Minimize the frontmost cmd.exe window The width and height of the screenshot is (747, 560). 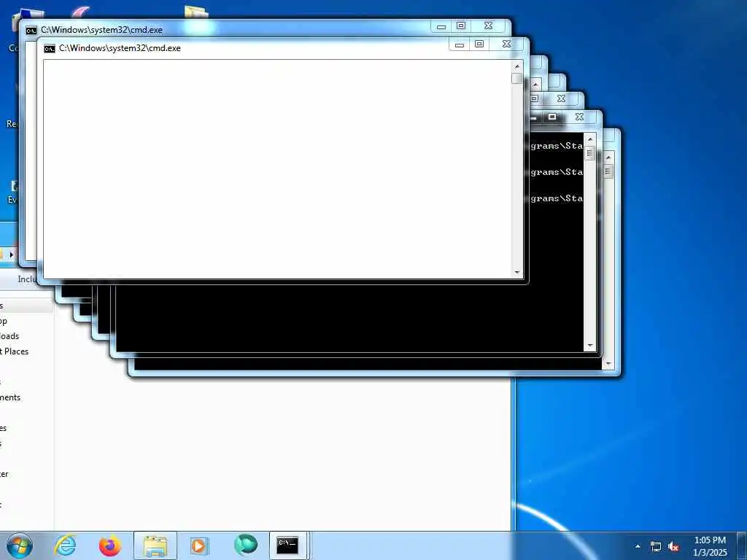pos(460,44)
